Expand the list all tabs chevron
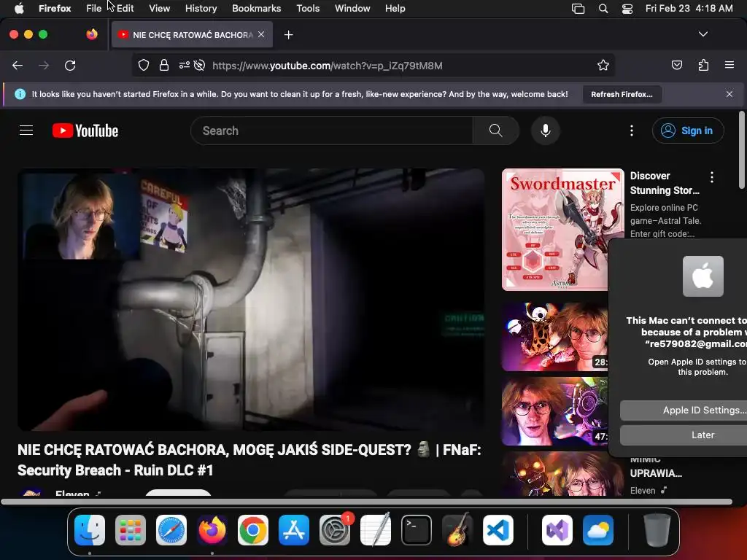This screenshot has width=747, height=560. (x=703, y=34)
